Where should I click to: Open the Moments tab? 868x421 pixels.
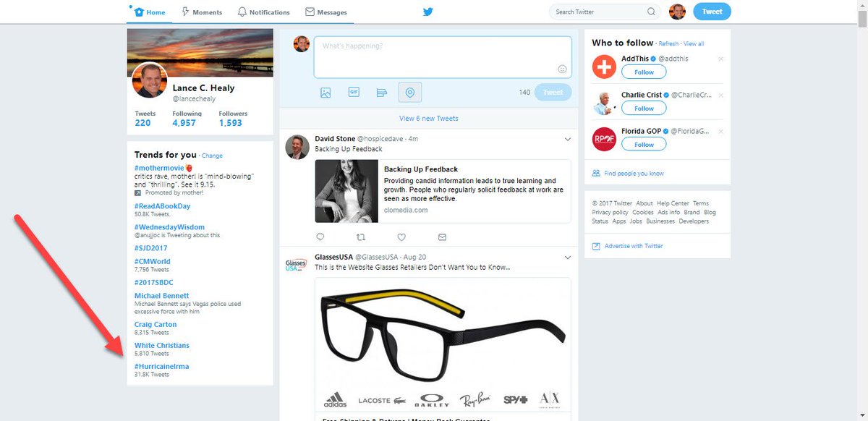point(202,12)
